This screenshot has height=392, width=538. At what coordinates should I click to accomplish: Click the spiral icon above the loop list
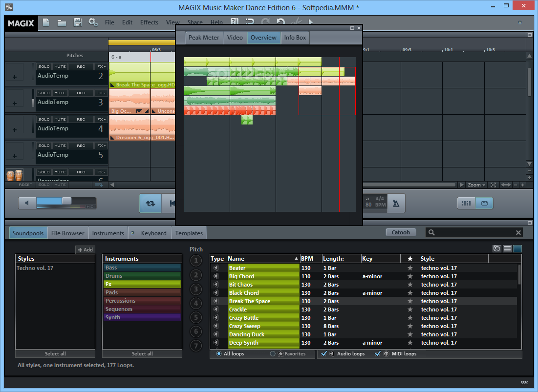[496, 248]
